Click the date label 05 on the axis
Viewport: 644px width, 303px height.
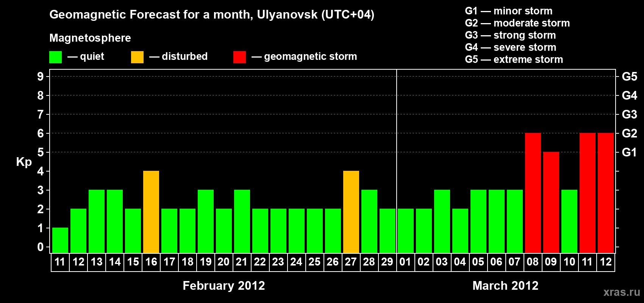478,262
